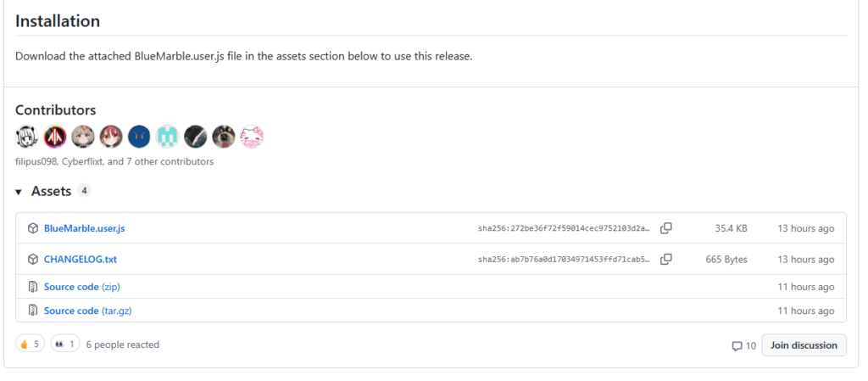Viewport: 868px width, 381px height.
Task: Copy the CHANGELOG.txt sha256 hash
Action: 666,259
